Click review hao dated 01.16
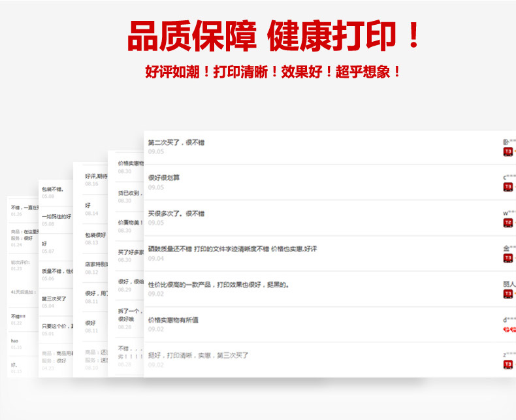This screenshot has height=420, width=516. pyautogui.click(x=14, y=341)
